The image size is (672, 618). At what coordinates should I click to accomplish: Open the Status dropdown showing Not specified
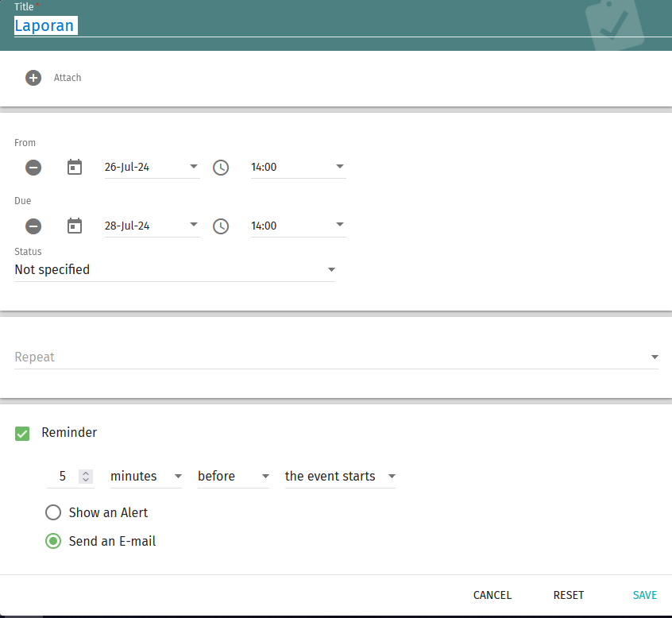pos(175,270)
